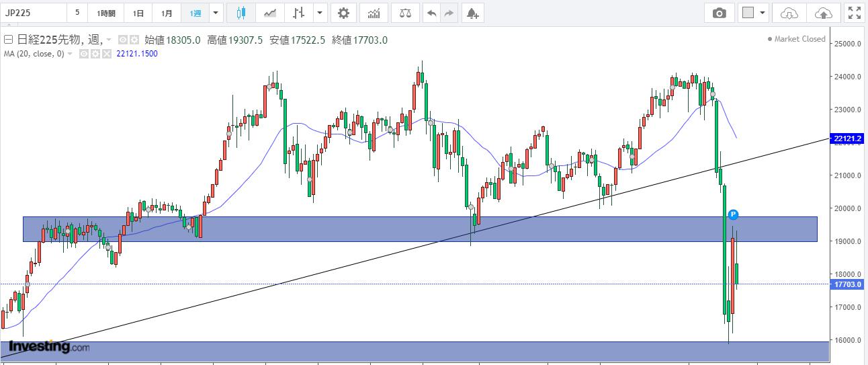Image resolution: width=868 pixels, height=365 pixels.
Task: Switch to area chart style icon
Action: click(x=270, y=13)
